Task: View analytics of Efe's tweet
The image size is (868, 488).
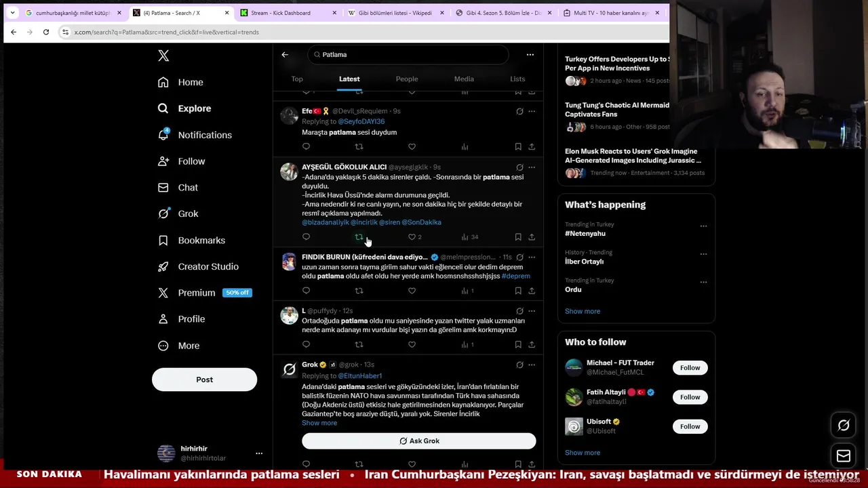Action: 465,146
